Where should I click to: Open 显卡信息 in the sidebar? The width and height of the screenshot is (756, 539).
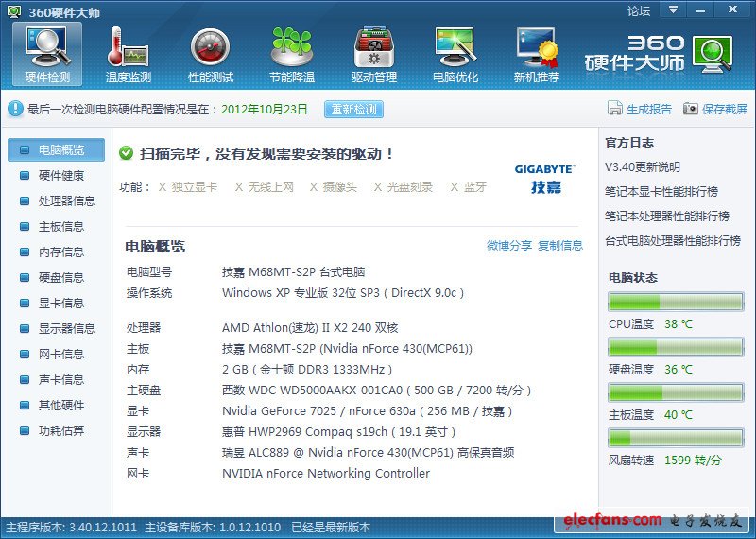click(60, 303)
